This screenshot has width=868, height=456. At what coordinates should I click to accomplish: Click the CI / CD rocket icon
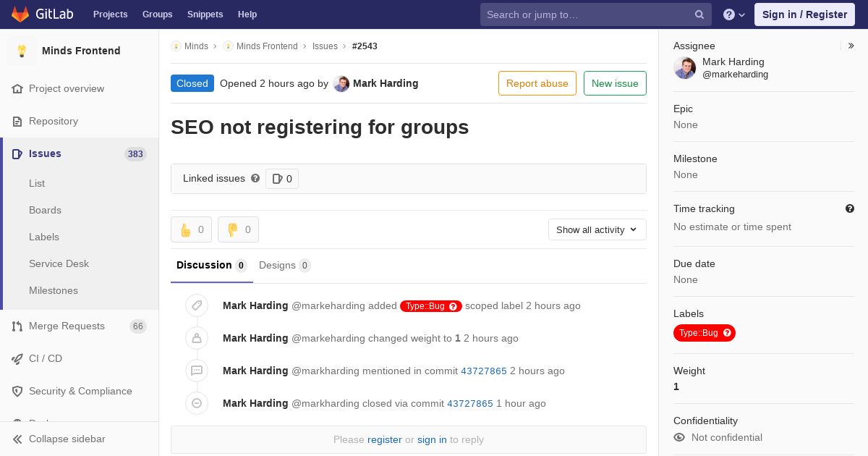(x=17, y=358)
